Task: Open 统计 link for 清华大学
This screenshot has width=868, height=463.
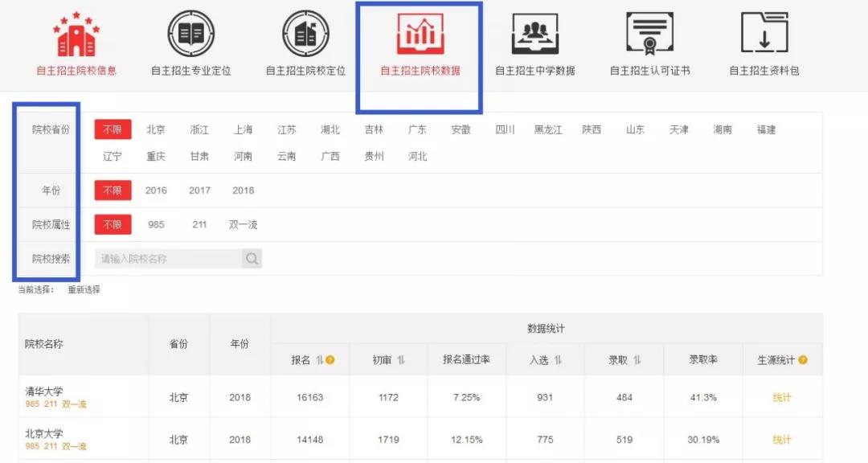Action: point(781,397)
